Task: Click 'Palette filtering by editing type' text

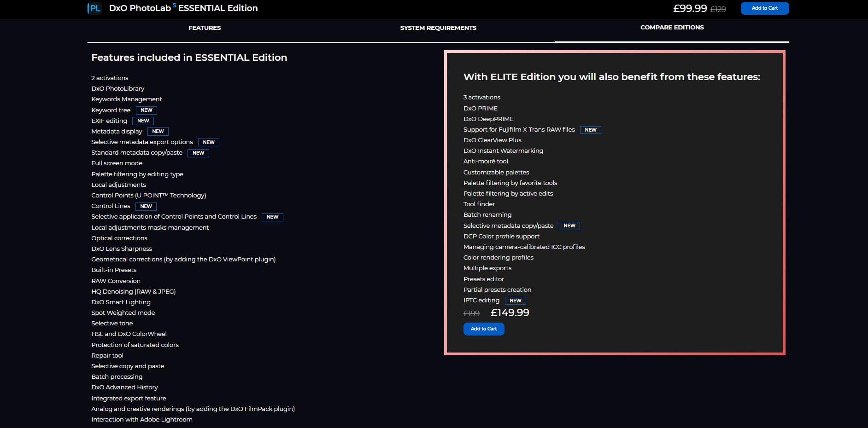Action: pos(137,174)
